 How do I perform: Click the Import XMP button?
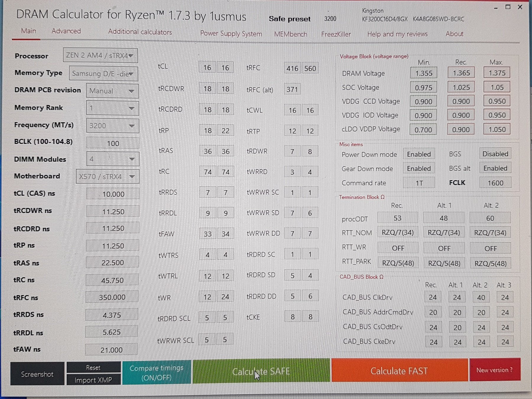coord(93,380)
